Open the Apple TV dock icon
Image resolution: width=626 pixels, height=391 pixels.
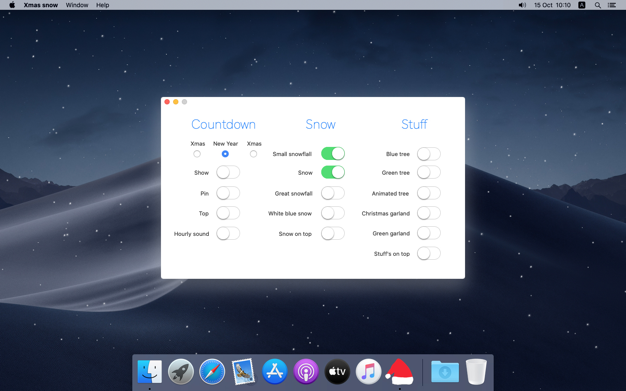click(337, 372)
